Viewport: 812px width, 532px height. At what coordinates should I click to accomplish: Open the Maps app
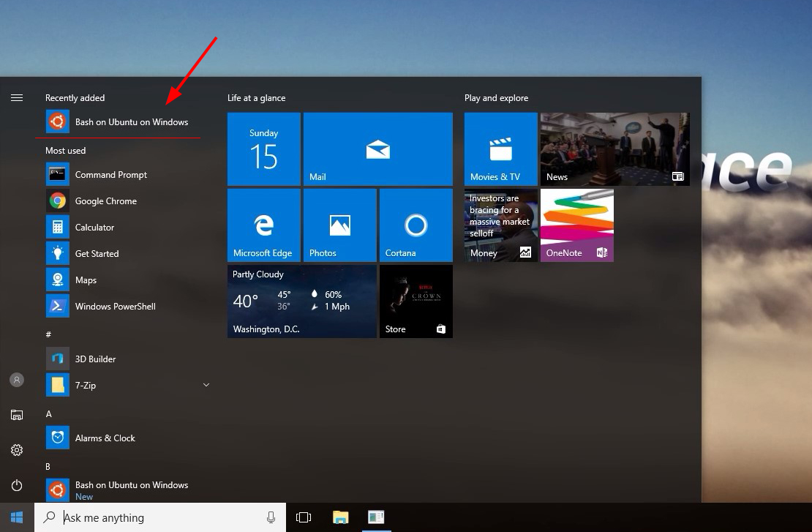click(x=127, y=280)
